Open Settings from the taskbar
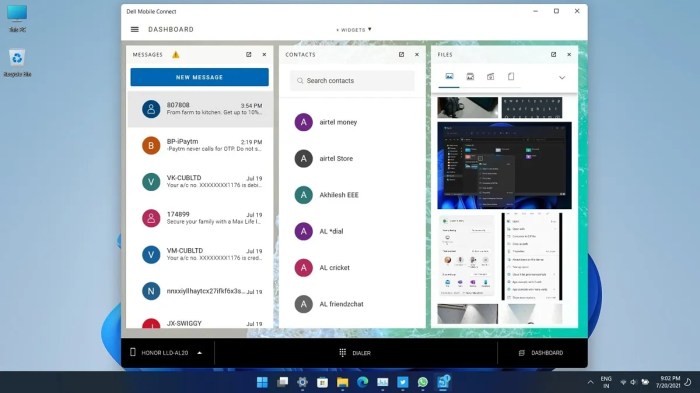 click(302, 382)
